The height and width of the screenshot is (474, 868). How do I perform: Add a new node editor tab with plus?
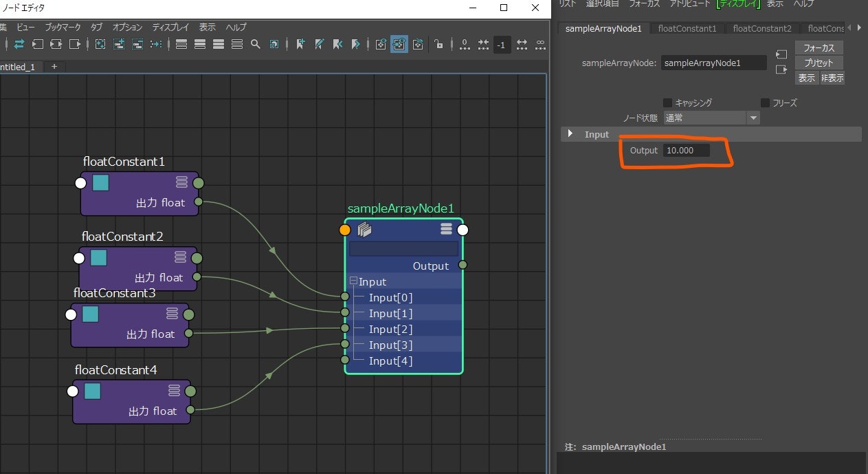click(x=54, y=67)
